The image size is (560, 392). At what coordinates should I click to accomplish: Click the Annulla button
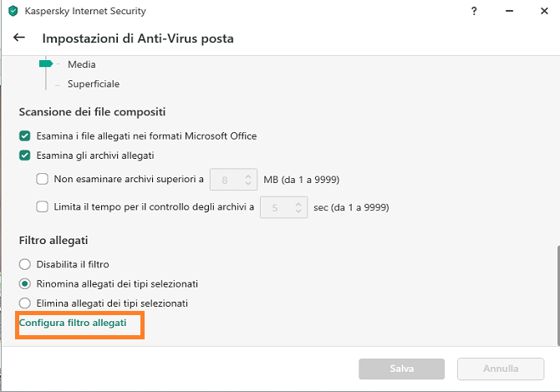click(x=501, y=369)
